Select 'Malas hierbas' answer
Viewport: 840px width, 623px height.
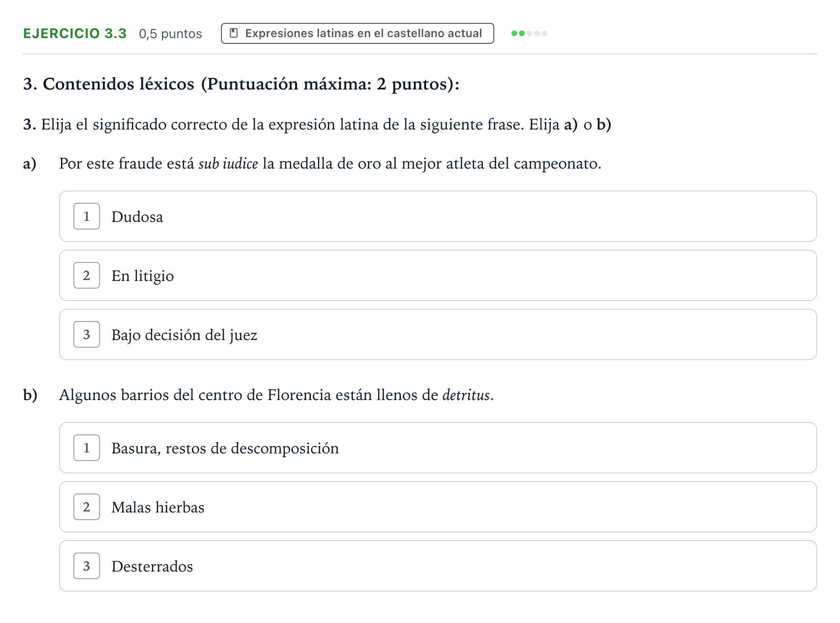(438, 507)
